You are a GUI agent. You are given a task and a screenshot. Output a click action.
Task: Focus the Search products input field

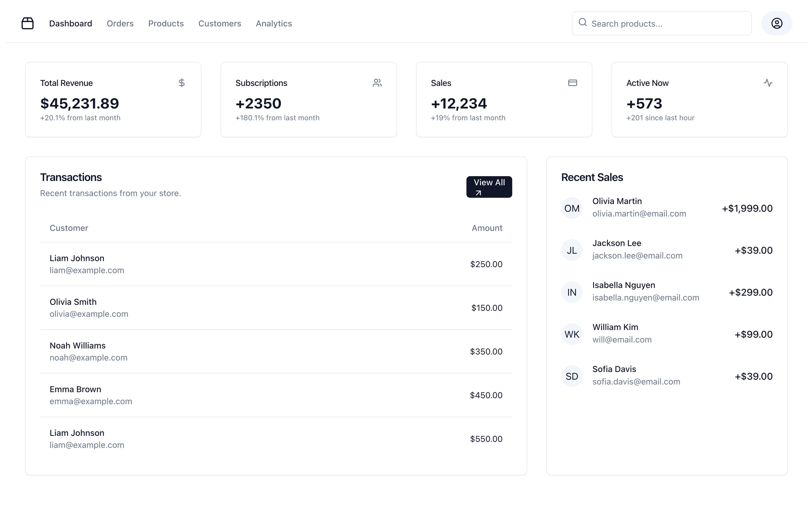(x=668, y=24)
